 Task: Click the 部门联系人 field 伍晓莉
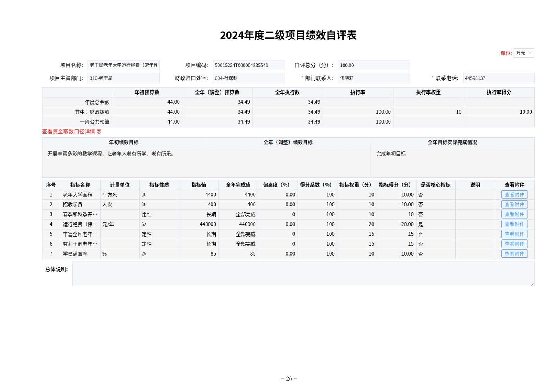[373, 78]
